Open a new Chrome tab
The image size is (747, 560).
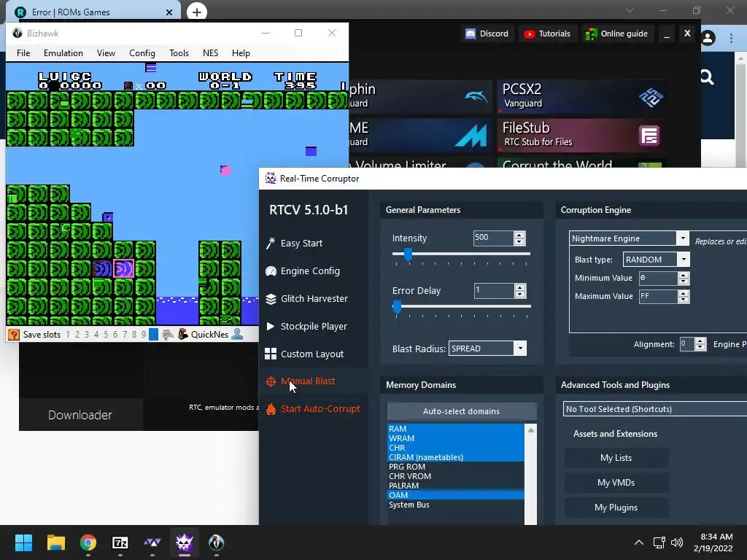click(x=197, y=12)
